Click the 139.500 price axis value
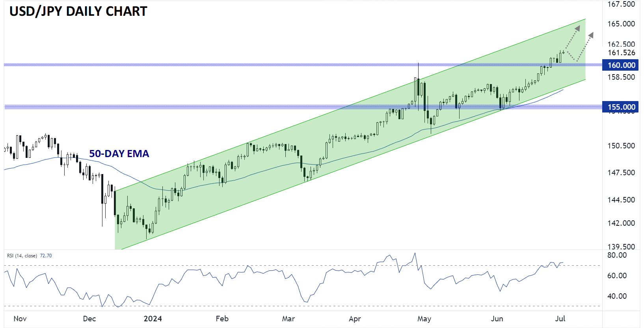Viewport: 644px width, 328px height. [621, 247]
